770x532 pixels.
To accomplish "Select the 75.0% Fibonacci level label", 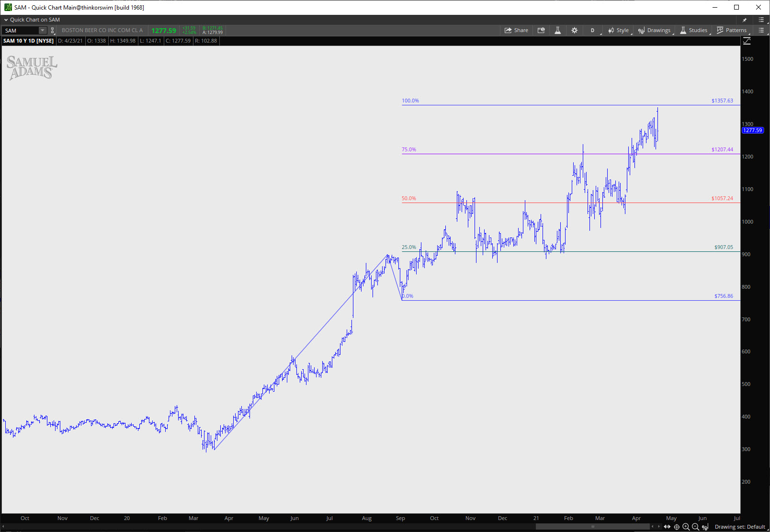I will pyautogui.click(x=409, y=149).
